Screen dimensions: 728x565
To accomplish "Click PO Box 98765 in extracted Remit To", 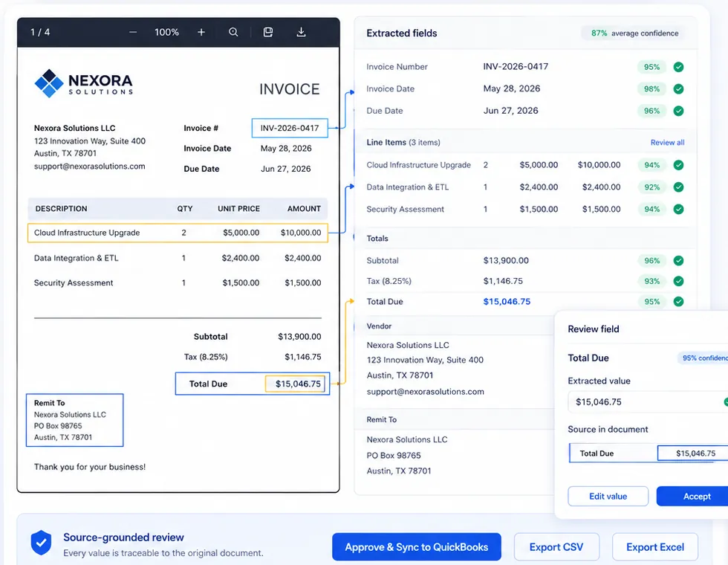I will point(394,455).
